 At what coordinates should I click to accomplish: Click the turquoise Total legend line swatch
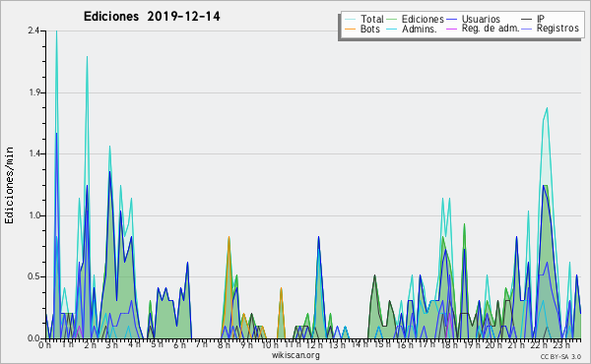point(350,20)
